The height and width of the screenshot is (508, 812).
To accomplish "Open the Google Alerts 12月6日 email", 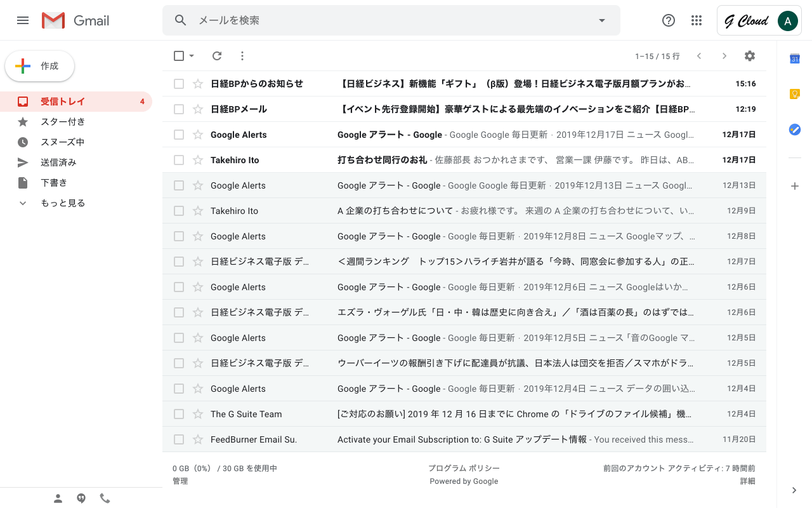I will pos(464,287).
